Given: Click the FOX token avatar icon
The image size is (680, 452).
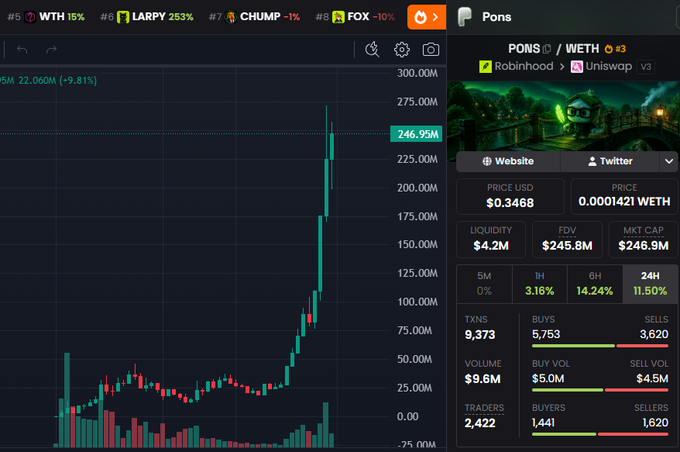Looking at the screenshot, I should 338,17.
